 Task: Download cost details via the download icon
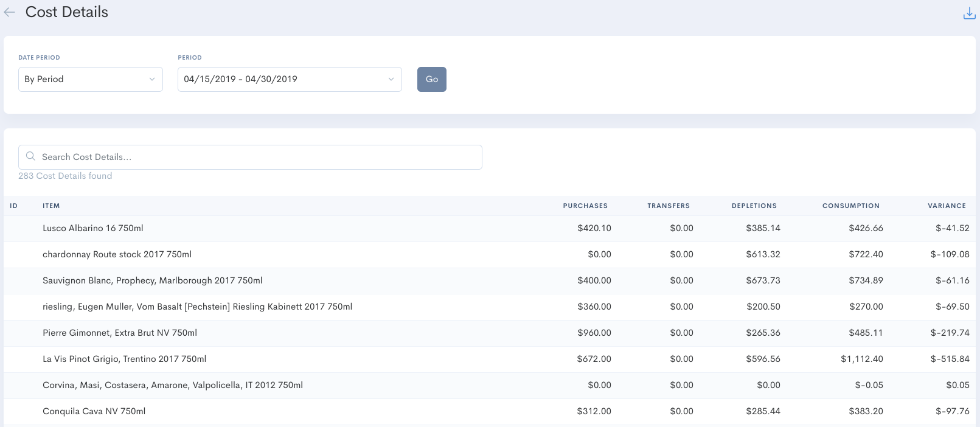coord(970,13)
